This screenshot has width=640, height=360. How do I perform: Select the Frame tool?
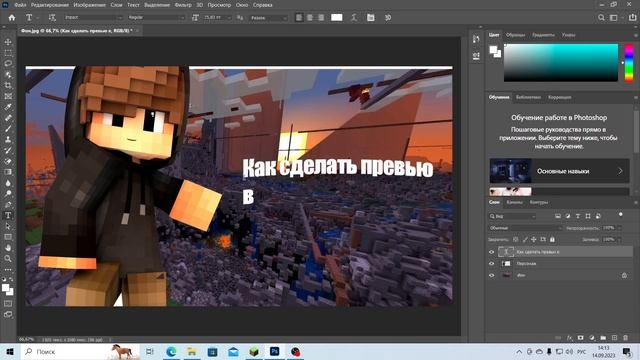click(x=8, y=96)
